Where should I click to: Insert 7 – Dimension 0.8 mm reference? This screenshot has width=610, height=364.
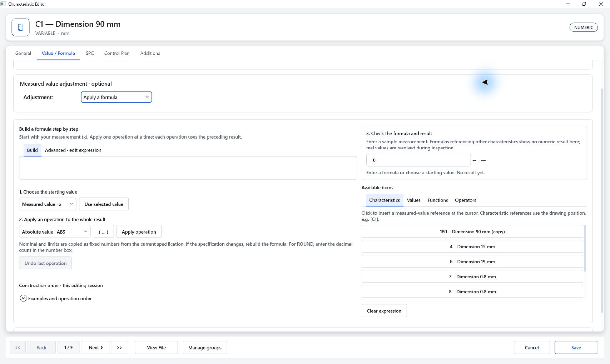tap(472, 276)
